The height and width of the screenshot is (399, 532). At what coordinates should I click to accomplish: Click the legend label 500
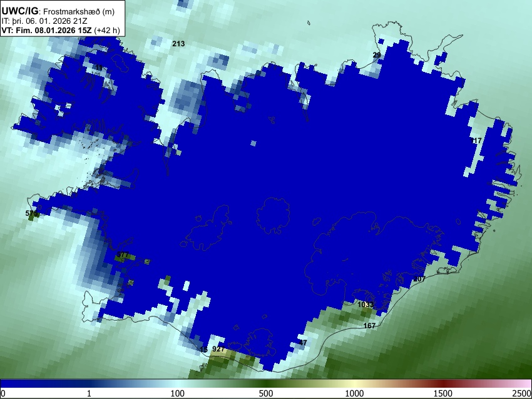(x=266, y=393)
